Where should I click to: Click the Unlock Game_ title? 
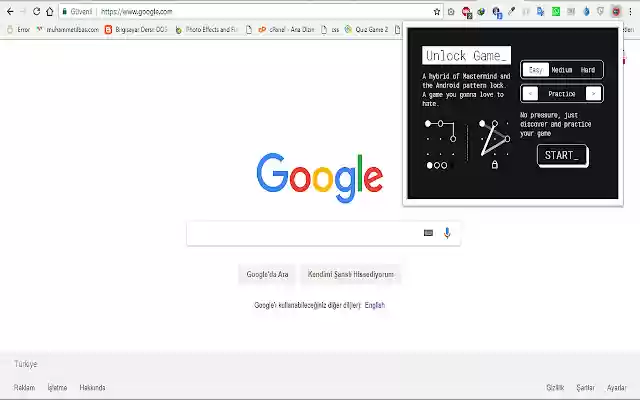tap(466, 55)
